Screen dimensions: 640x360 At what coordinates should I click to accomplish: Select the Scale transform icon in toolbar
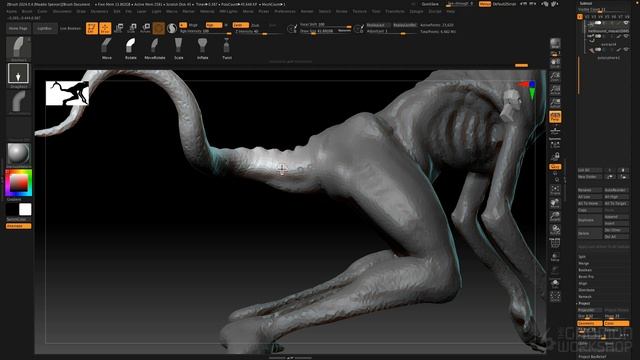(x=132, y=28)
